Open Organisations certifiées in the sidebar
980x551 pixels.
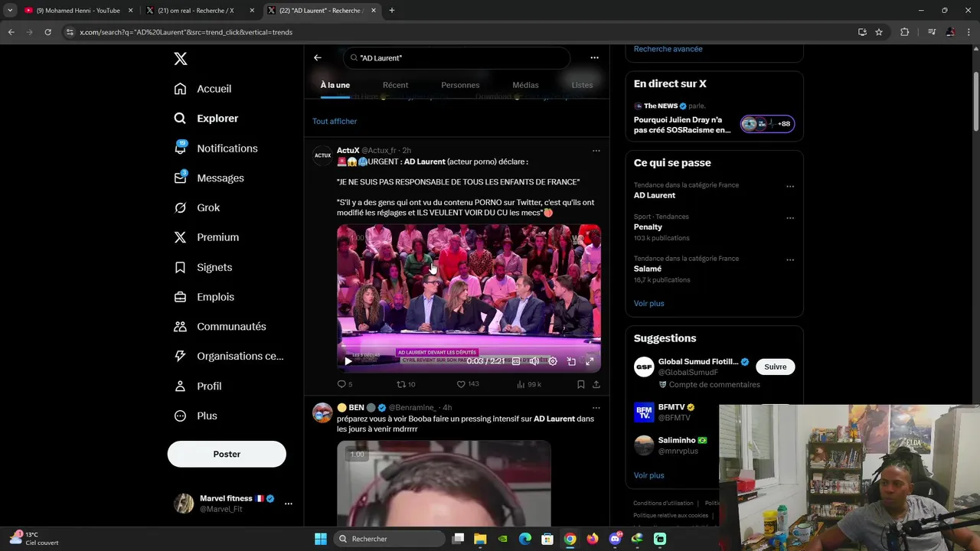click(228, 356)
